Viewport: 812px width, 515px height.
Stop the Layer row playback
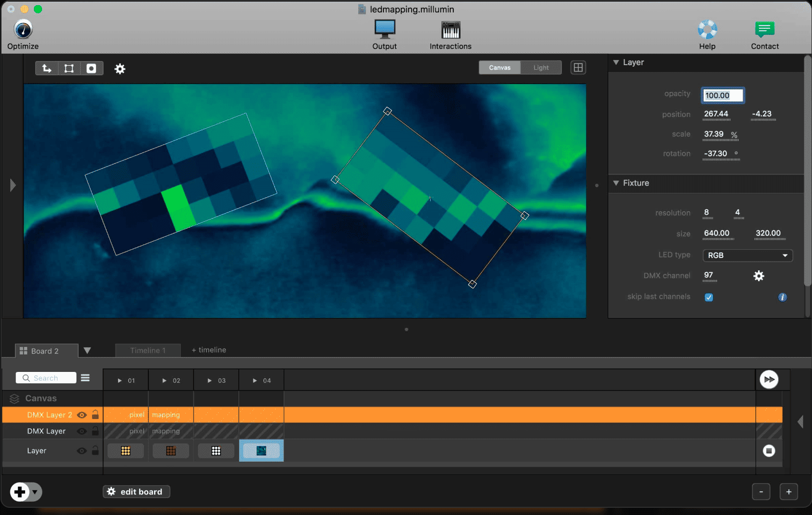coord(769,451)
